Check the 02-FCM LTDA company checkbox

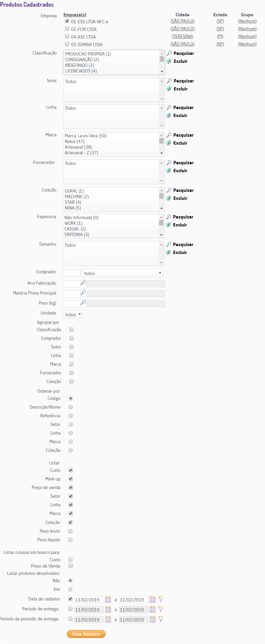tap(67, 29)
